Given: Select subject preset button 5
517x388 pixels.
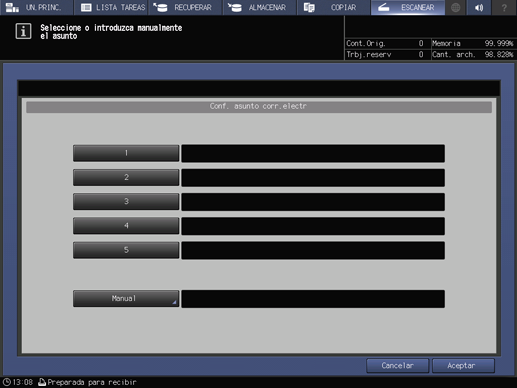Looking at the screenshot, I should 126,250.
